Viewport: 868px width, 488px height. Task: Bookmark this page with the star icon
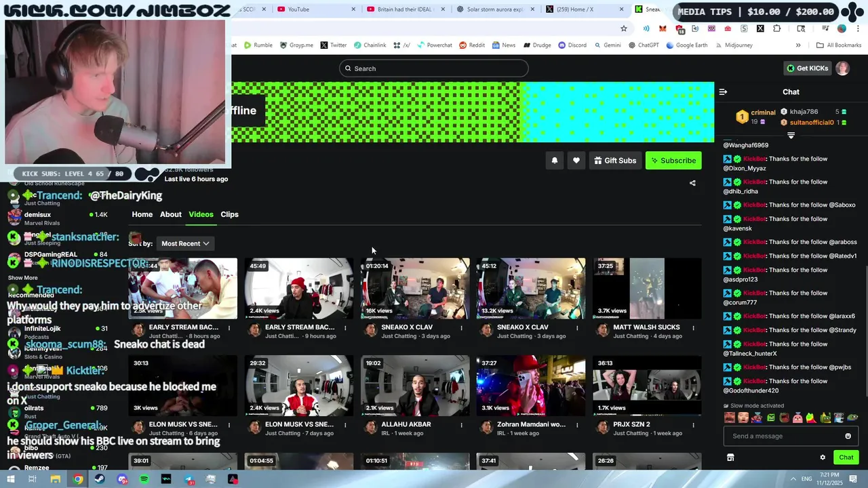pos(624,28)
